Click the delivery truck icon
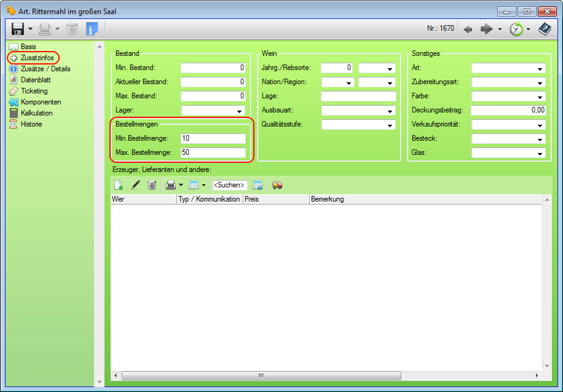 [x=277, y=185]
